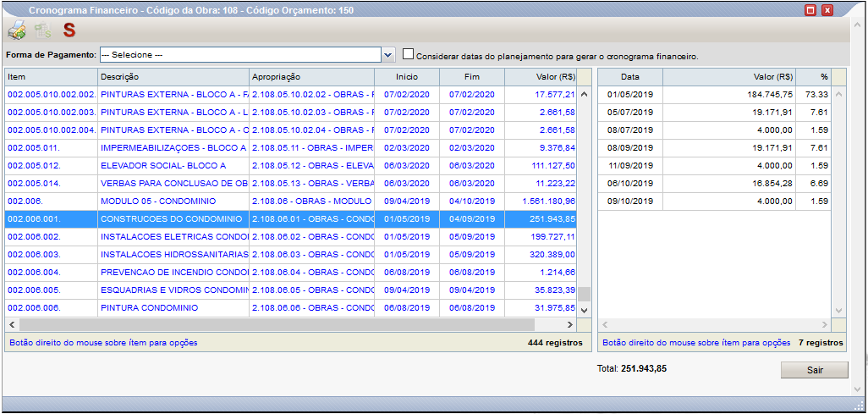Click down arrow of right table vertical scrollbar
Image resolution: width=868 pixels, height=414 pixels.
pos(838,311)
